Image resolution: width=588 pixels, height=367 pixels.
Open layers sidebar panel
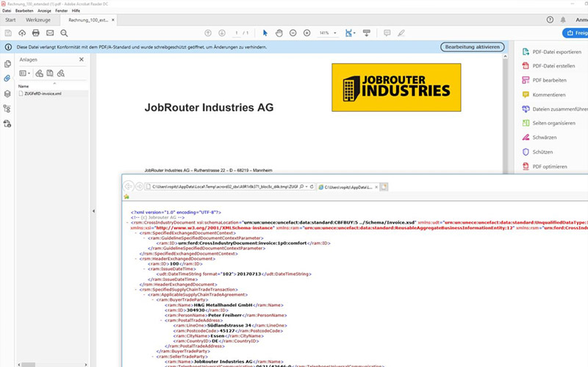pos(7,94)
